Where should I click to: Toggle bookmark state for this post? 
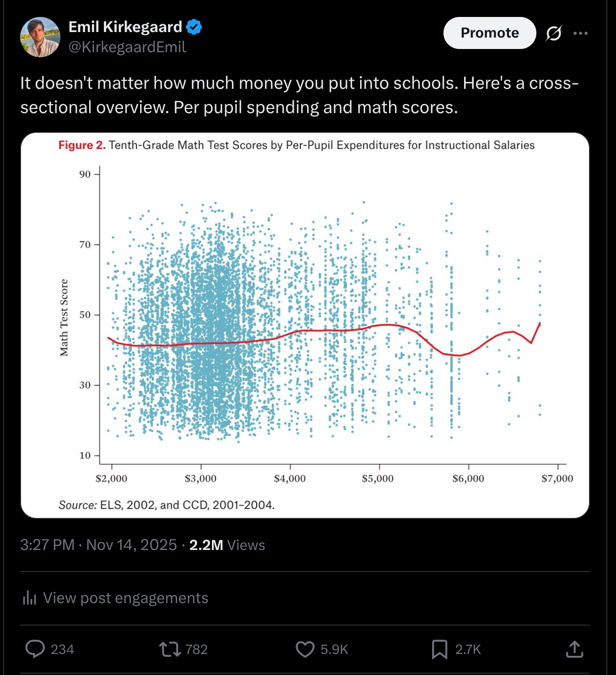click(439, 649)
